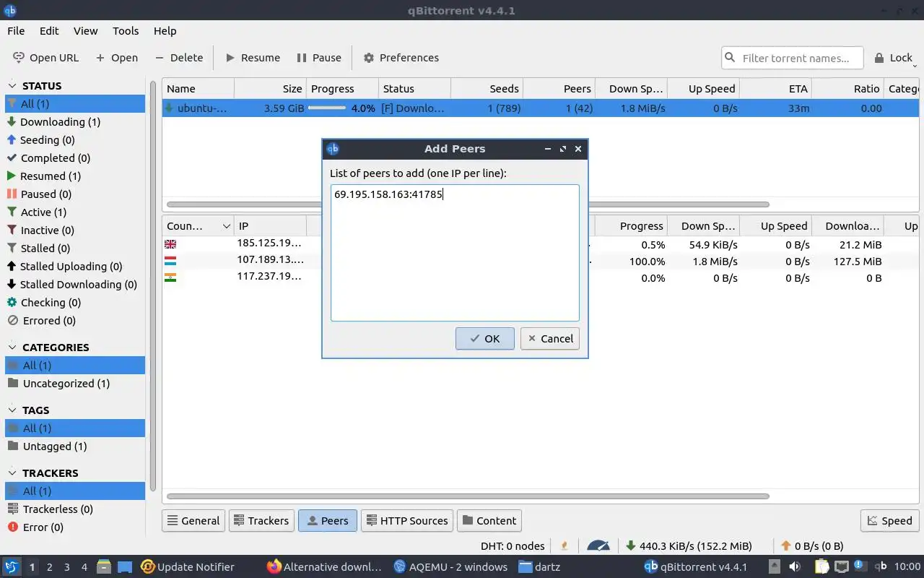Select the Downloading (1) status filter

click(x=75, y=122)
